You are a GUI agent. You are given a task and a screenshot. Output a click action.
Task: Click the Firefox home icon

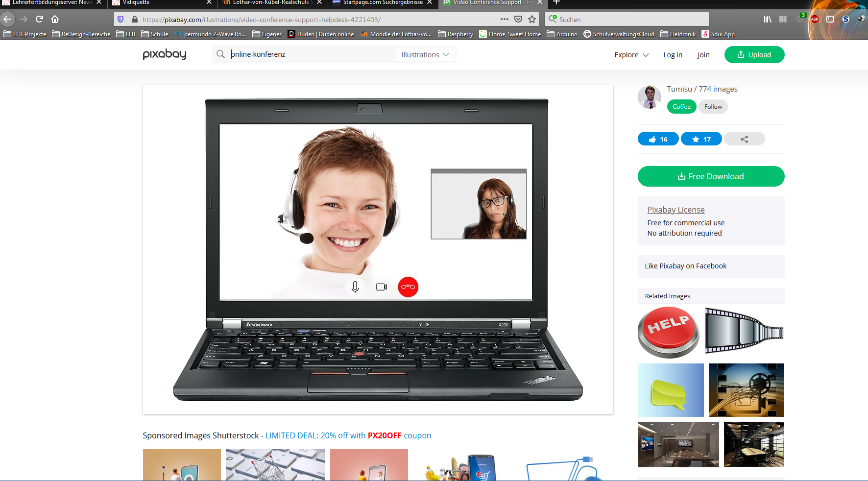pyautogui.click(x=55, y=19)
